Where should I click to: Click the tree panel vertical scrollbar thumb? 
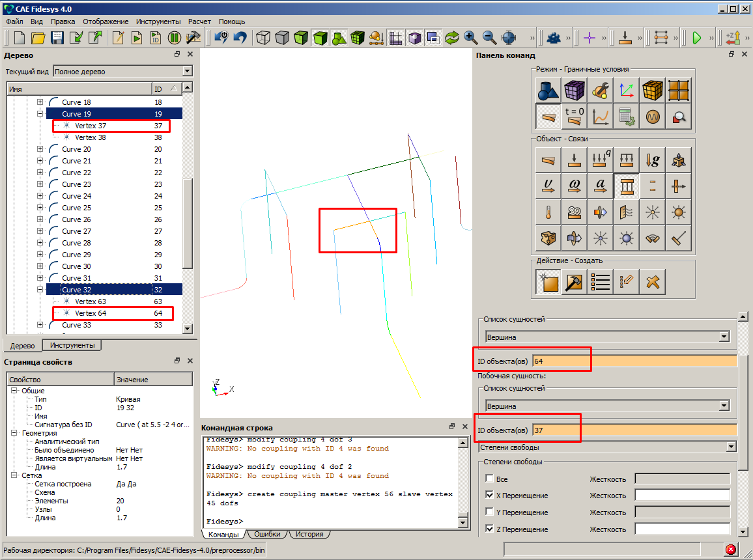188,223
